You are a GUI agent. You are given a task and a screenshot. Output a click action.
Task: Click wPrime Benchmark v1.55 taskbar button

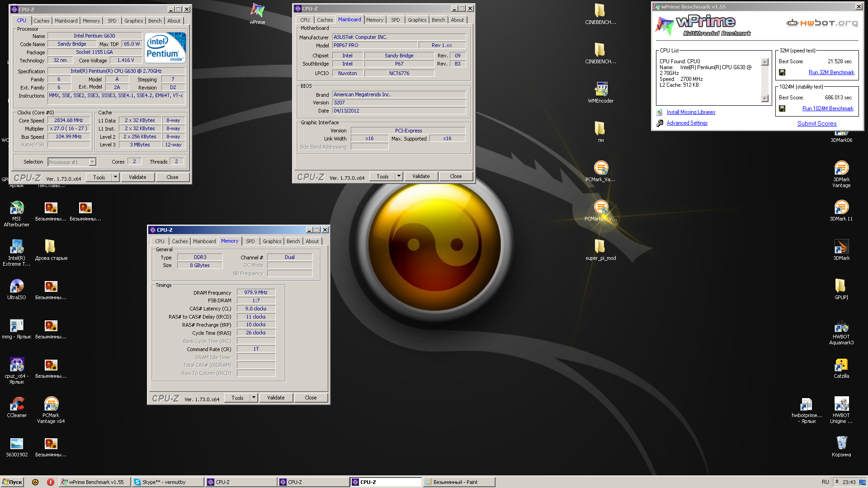click(95, 482)
